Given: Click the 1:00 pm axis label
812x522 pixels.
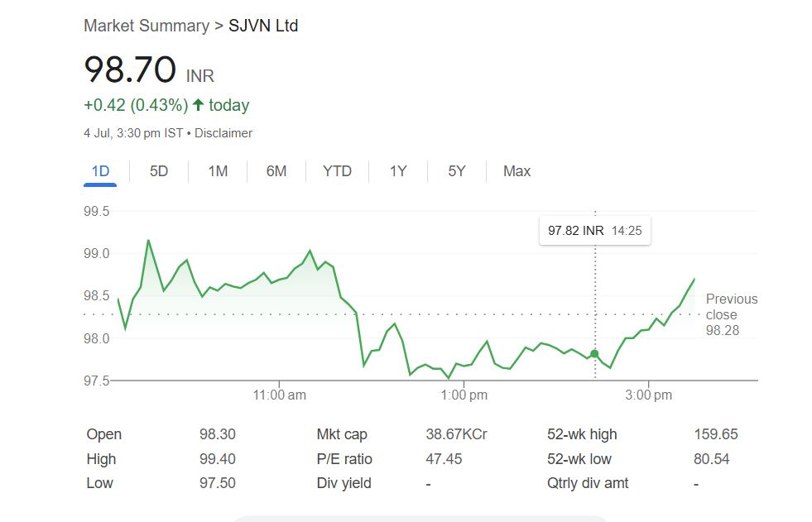Looking at the screenshot, I should click(x=464, y=395).
